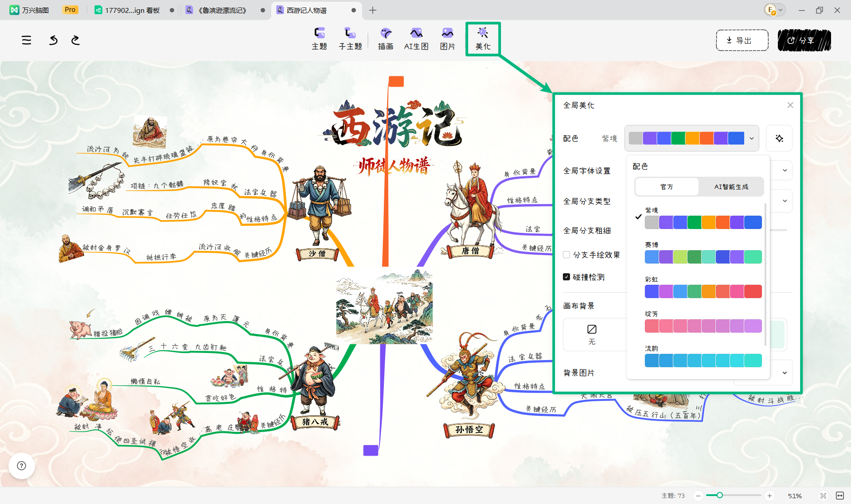Image resolution: width=851 pixels, height=504 pixels.
Task: Select the 紫境 color palette
Action: [x=703, y=222]
